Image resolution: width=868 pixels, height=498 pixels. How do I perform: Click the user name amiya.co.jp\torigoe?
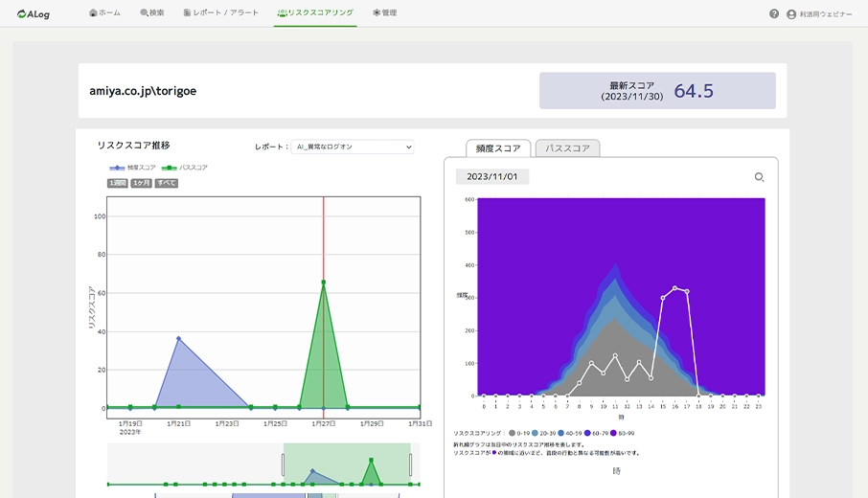pyautogui.click(x=143, y=91)
